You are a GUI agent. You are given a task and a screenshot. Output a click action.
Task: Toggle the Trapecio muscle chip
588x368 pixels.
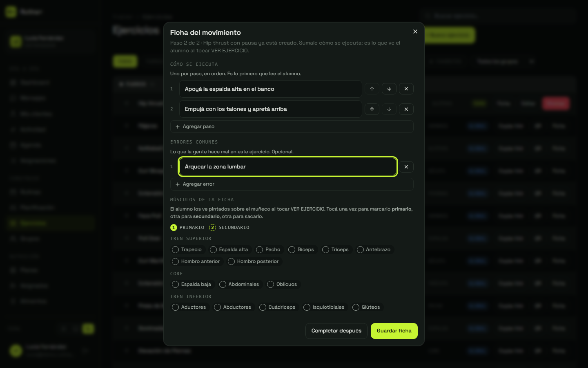(187, 249)
